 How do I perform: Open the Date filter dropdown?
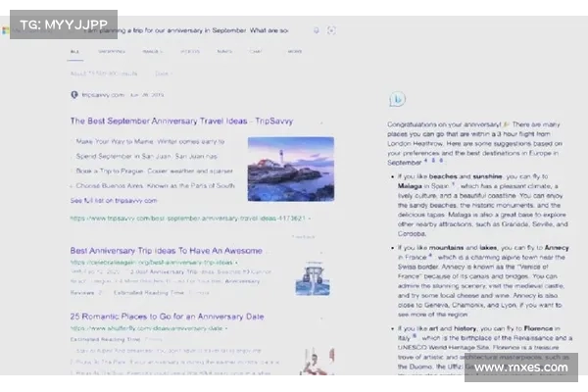[163, 73]
